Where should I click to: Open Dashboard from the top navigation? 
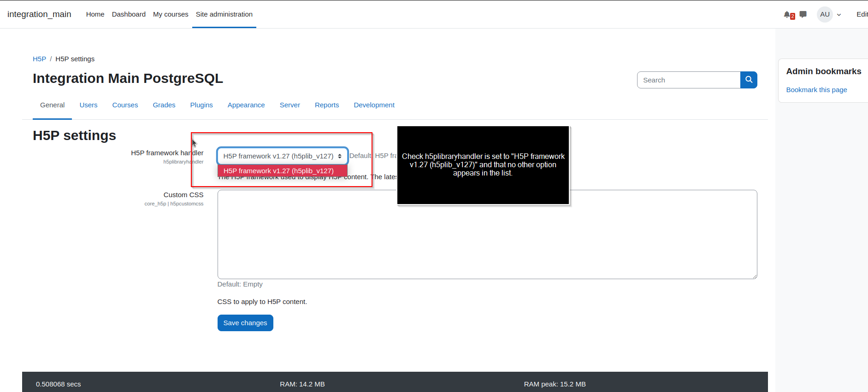coord(129,14)
